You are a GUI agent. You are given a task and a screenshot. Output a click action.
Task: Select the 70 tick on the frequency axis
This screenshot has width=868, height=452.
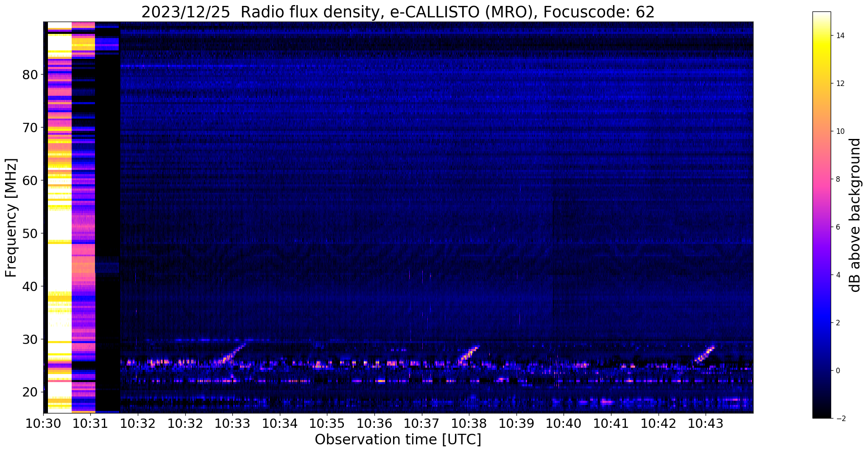click(30, 128)
